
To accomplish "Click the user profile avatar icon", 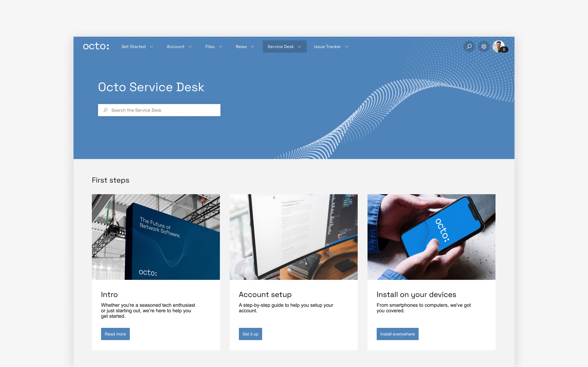I will click(499, 46).
